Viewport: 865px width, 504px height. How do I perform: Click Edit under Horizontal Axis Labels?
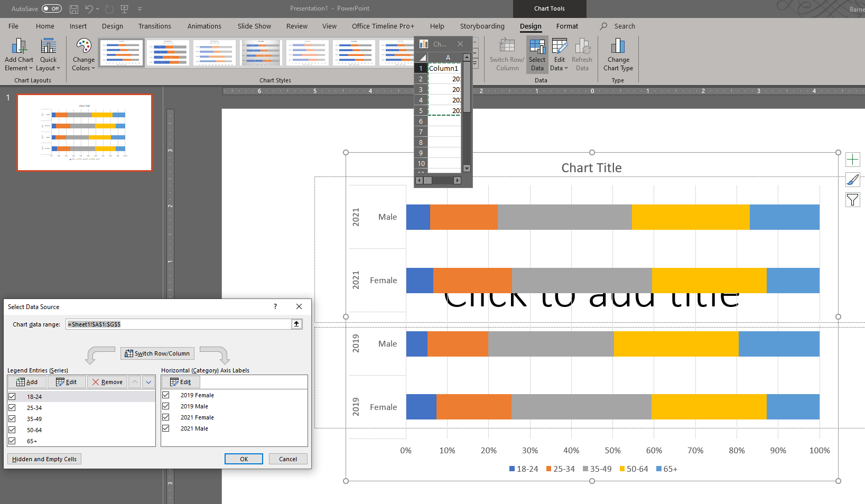pyautogui.click(x=181, y=382)
